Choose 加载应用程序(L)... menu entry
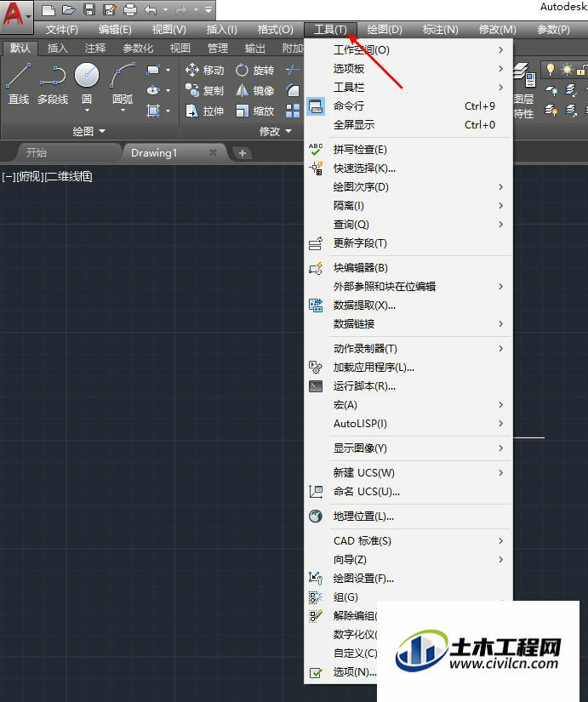Viewport: 588px width, 702px height. pyautogui.click(x=408, y=367)
